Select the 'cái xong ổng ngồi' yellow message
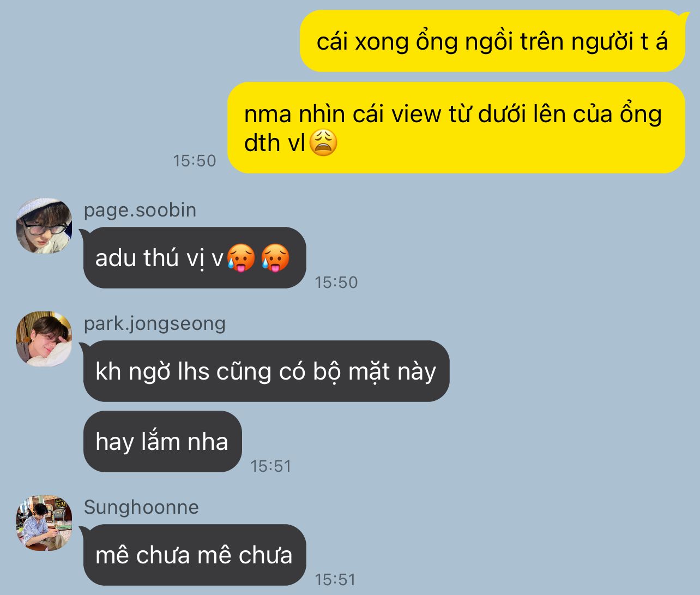Viewport: 700px width, 595px height. click(x=493, y=41)
